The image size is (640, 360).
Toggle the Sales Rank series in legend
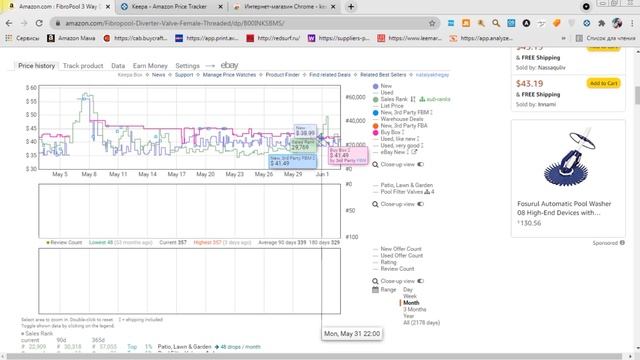[x=390, y=99]
